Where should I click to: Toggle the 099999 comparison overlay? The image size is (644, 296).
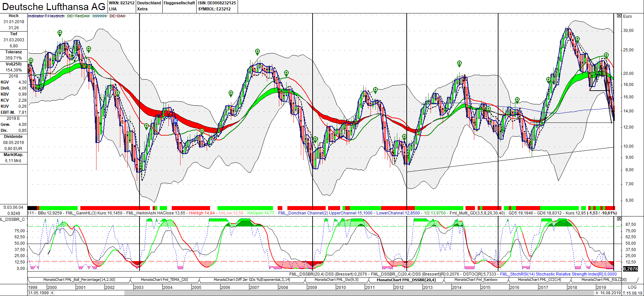point(99,16)
